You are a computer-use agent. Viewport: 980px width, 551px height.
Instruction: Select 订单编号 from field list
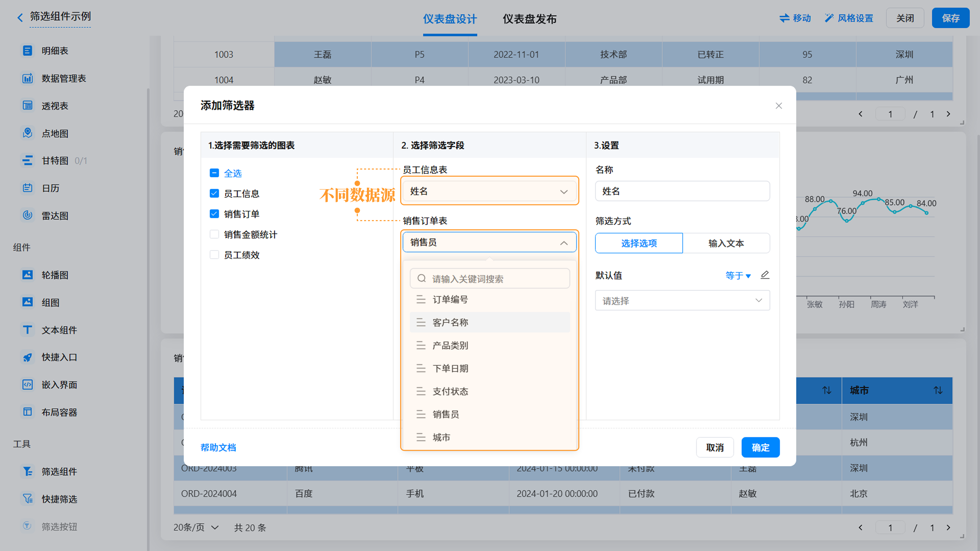click(489, 300)
